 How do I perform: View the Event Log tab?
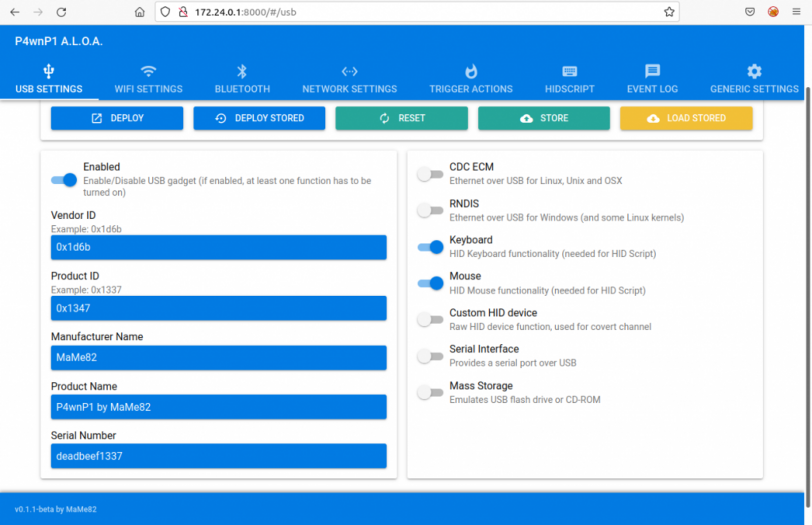[x=652, y=79]
